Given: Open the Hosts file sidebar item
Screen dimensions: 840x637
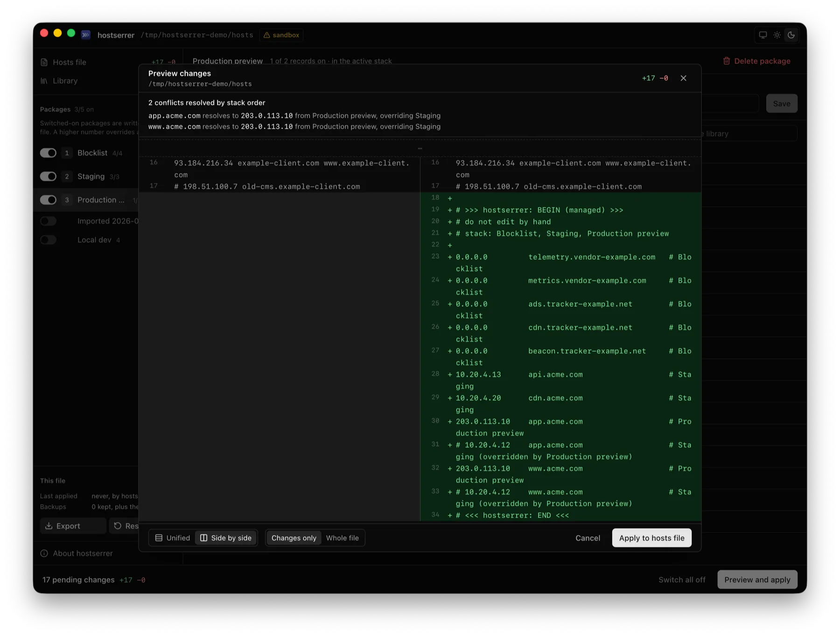Looking at the screenshot, I should pyautogui.click(x=70, y=62).
